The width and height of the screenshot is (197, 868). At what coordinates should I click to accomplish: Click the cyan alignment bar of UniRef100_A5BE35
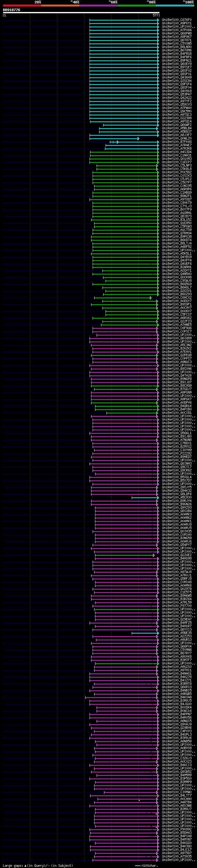pyautogui.click(x=145, y=633)
